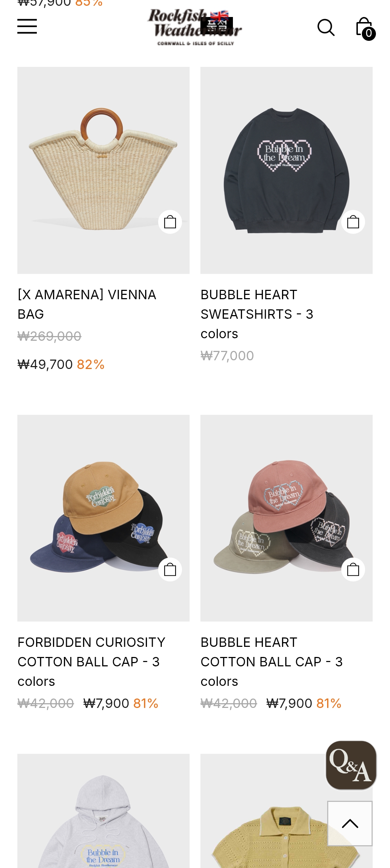Open the hamburger navigation menu
The height and width of the screenshot is (868, 390).
coord(27,26)
